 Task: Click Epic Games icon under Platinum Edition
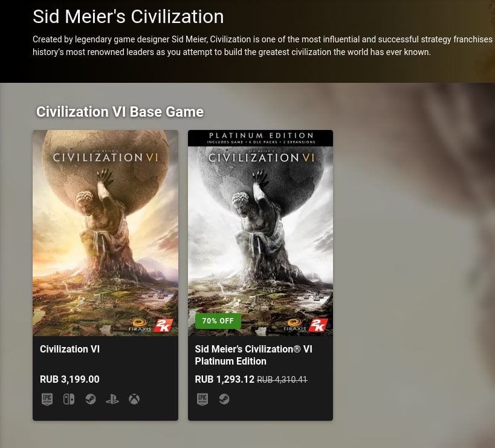point(202,400)
